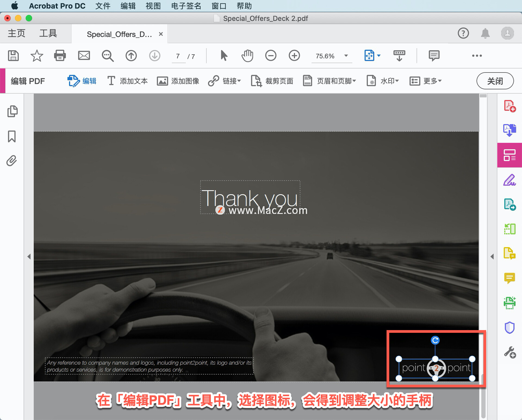Email the file with the envelope icon

[x=84, y=56]
